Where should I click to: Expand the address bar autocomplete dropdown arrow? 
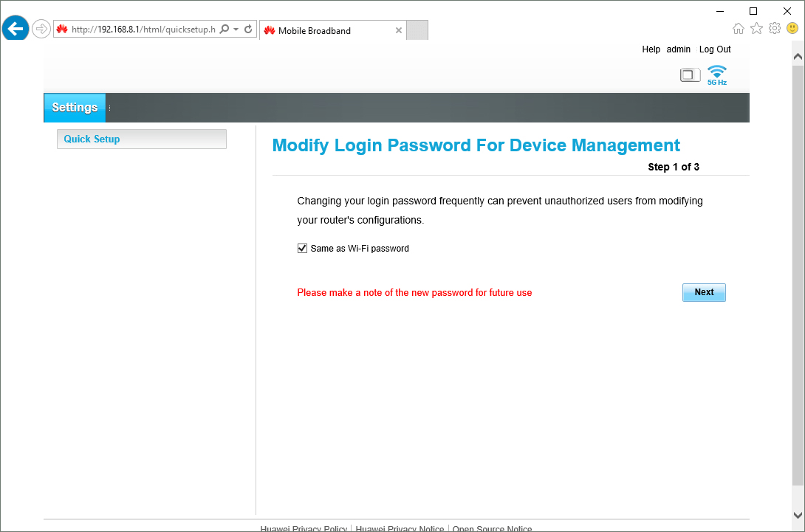tap(236, 30)
